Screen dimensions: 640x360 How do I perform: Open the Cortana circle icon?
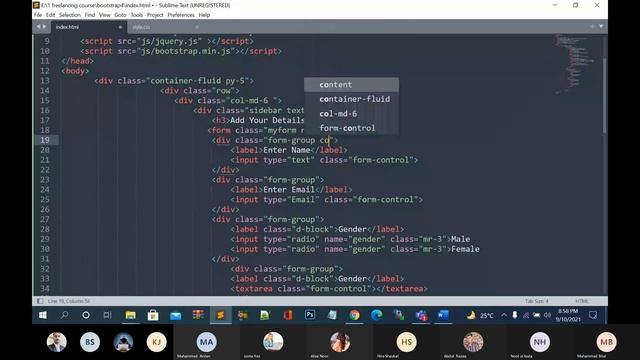[86, 315]
